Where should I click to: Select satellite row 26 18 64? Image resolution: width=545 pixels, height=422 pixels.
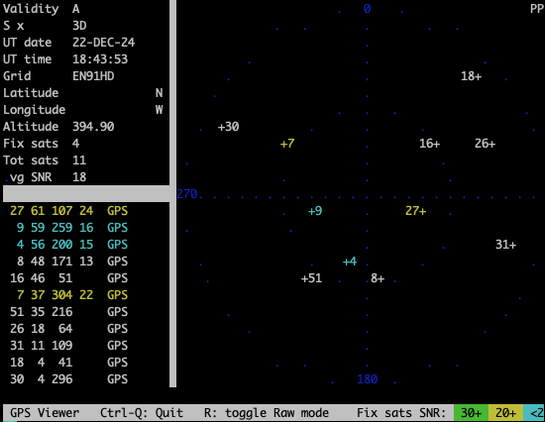click(69, 328)
